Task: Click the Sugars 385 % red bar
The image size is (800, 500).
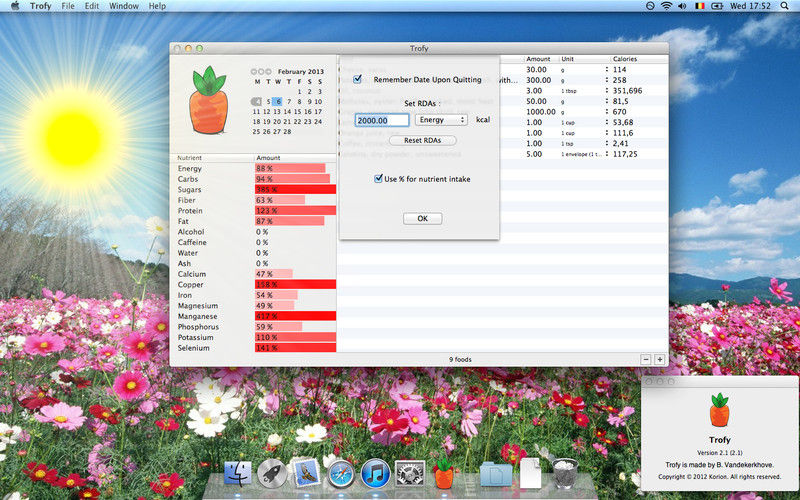Action: click(x=295, y=189)
